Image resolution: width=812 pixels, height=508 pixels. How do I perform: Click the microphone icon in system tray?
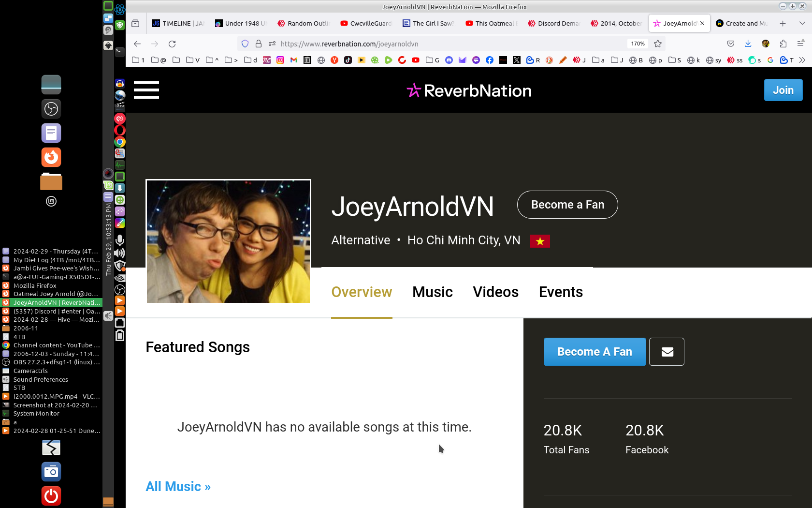click(x=120, y=240)
